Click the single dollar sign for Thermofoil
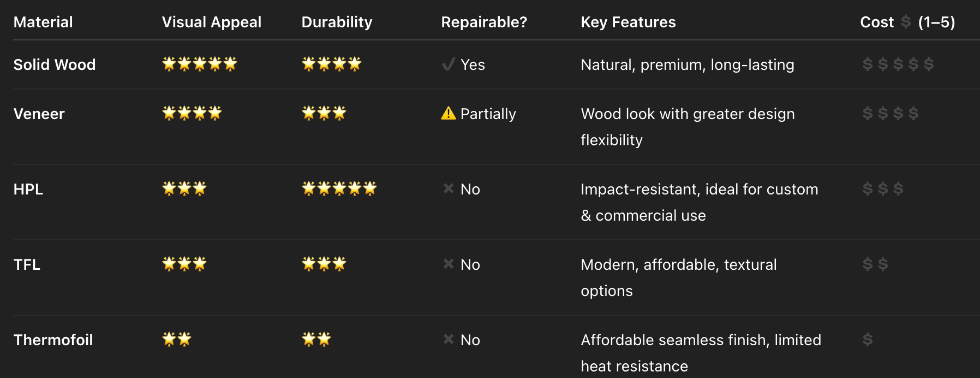Image resolution: width=980 pixels, height=378 pixels. [868, 339]
